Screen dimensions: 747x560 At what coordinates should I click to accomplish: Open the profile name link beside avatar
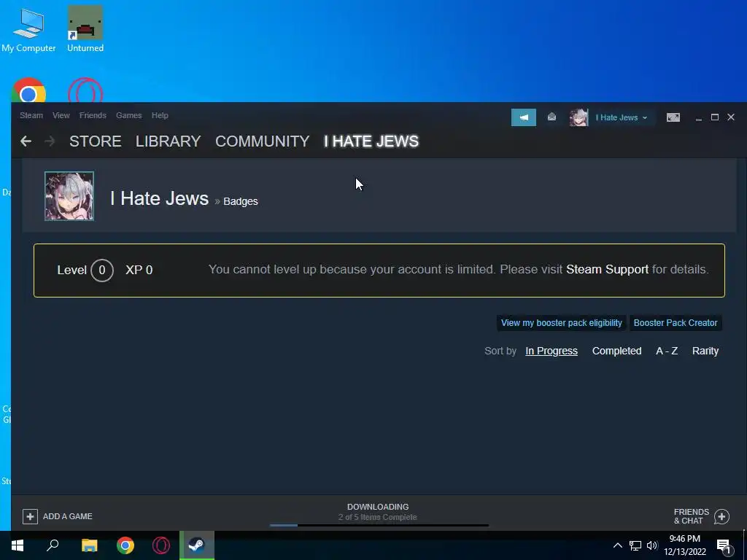tap(160, 198)
